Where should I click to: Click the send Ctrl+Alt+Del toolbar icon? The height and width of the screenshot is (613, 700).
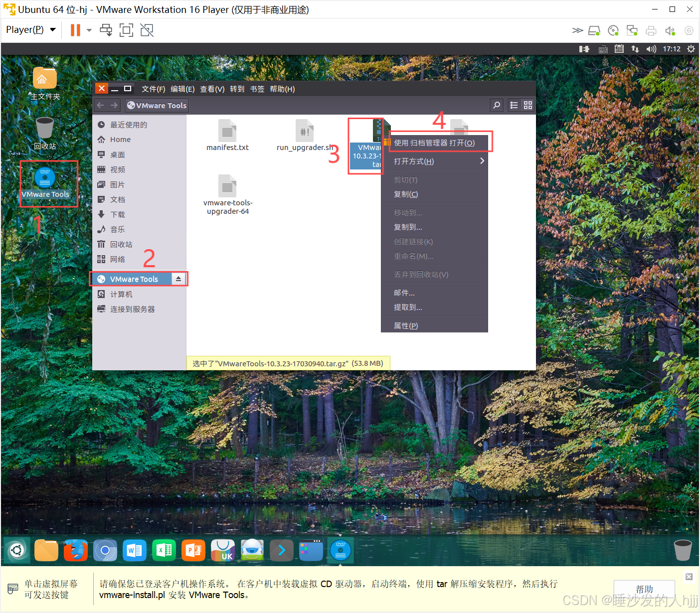(x=106, y=30)
